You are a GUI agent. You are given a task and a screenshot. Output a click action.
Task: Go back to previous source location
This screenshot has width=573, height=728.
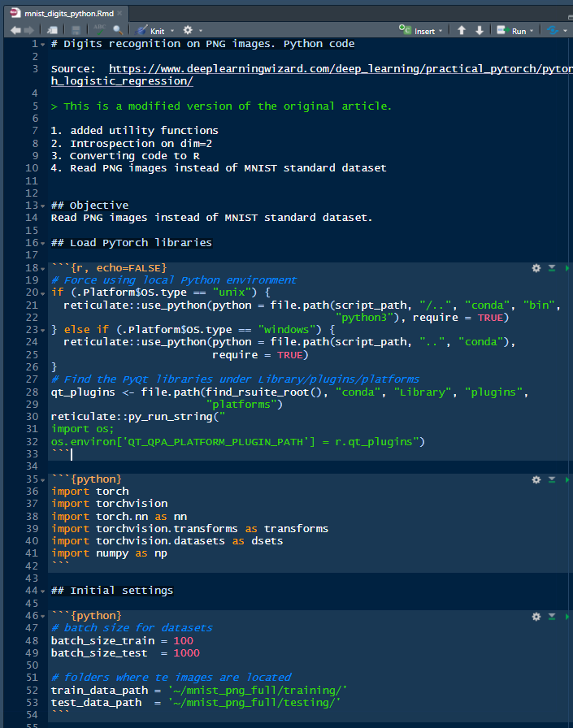click(15, 30)
